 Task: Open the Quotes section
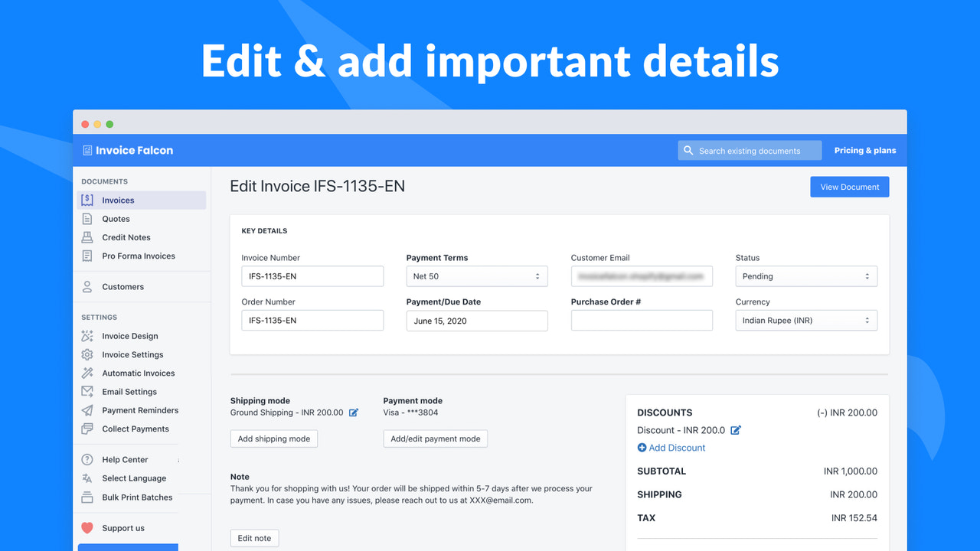click(x=116, y=218)
